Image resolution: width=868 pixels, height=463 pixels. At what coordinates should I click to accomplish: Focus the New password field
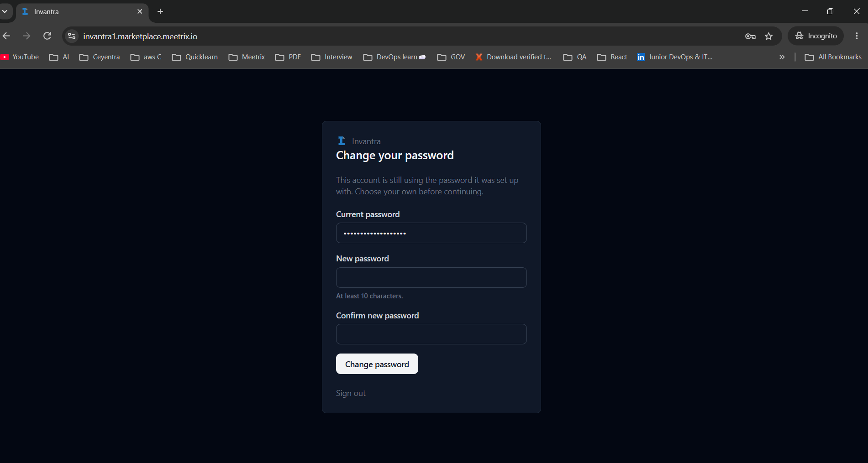pyautogui.click(x=431, y=277)
